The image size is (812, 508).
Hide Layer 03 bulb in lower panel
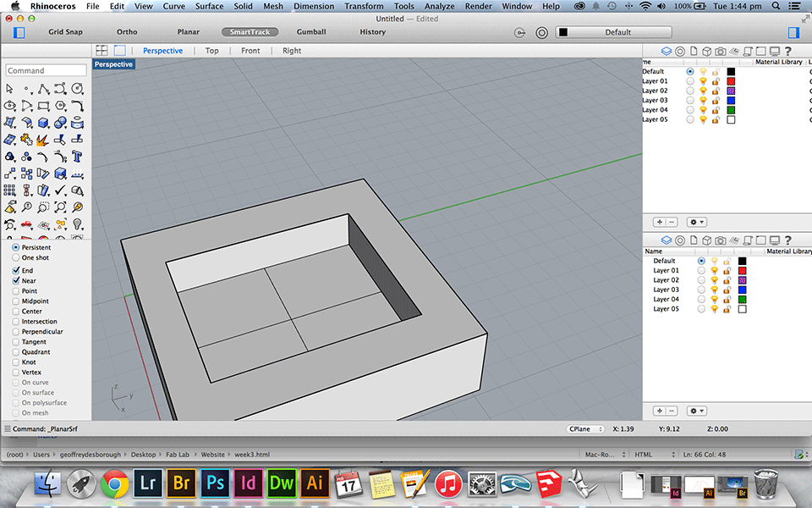[x=714, y=290]
